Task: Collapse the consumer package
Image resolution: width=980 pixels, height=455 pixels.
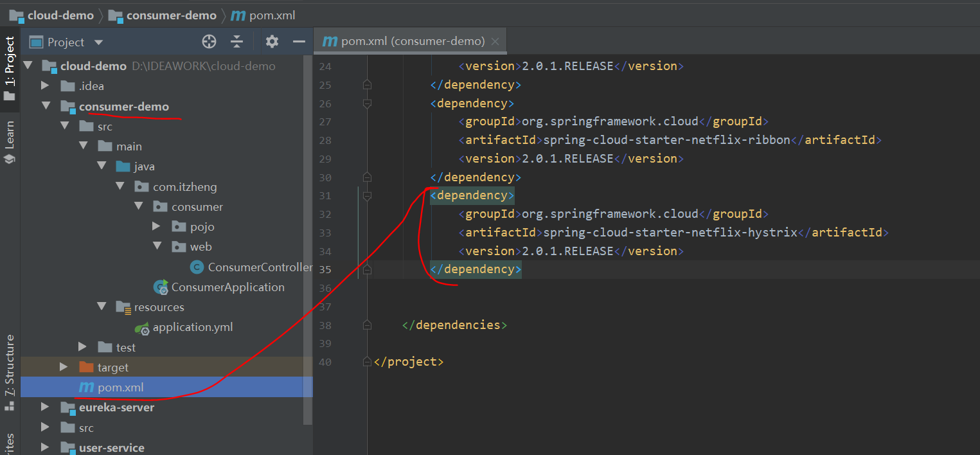Action: click(139, 206)
